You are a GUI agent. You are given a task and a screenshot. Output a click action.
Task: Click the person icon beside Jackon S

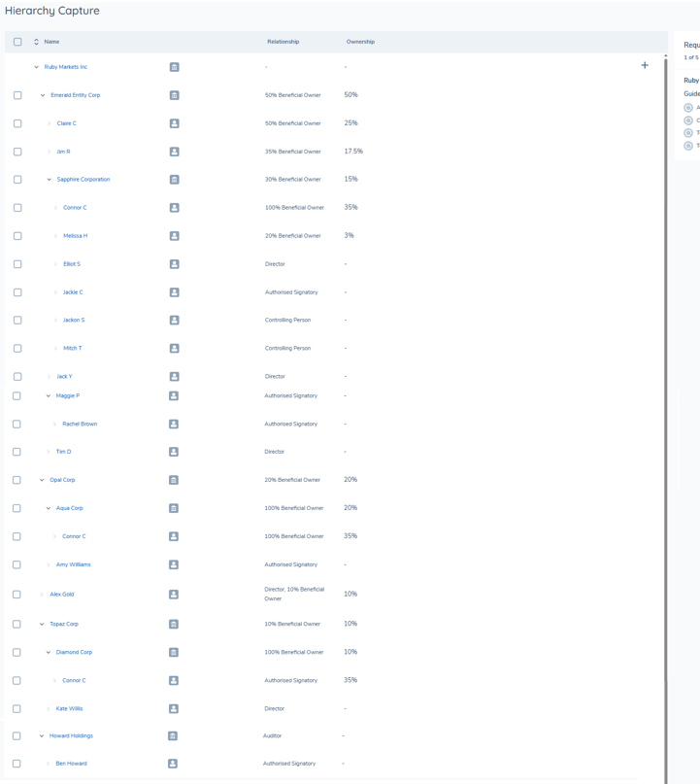click(x=174, y=320)
